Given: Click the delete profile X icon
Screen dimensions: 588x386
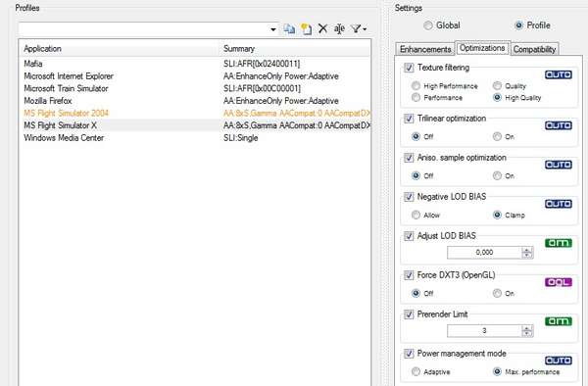Looking at the screenshot, I should (x=322, y=28).
